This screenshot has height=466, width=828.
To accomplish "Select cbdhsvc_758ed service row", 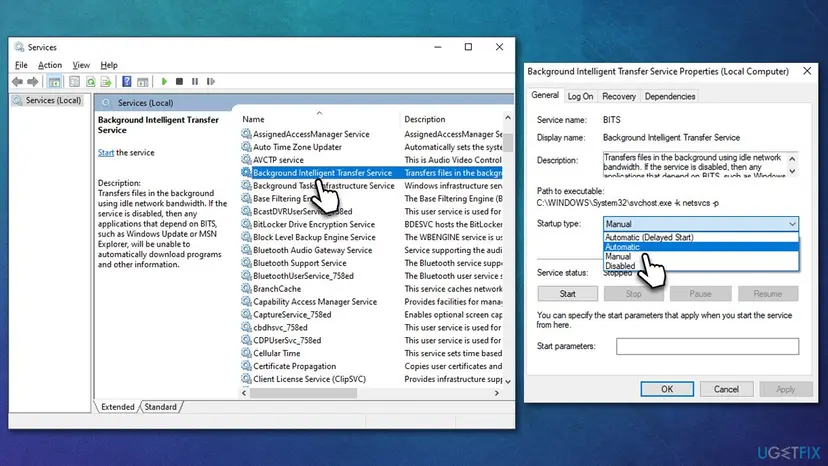I will click(x=371, y=328).
